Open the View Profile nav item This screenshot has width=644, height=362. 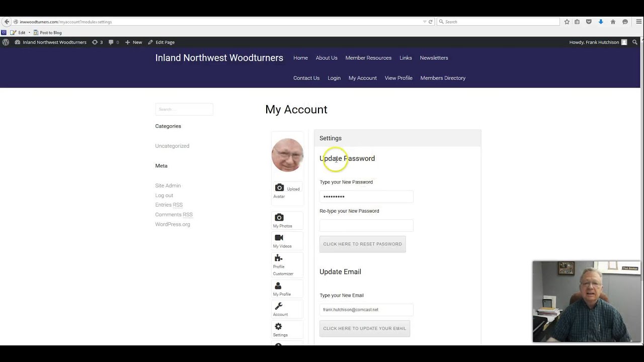point(398,78)
